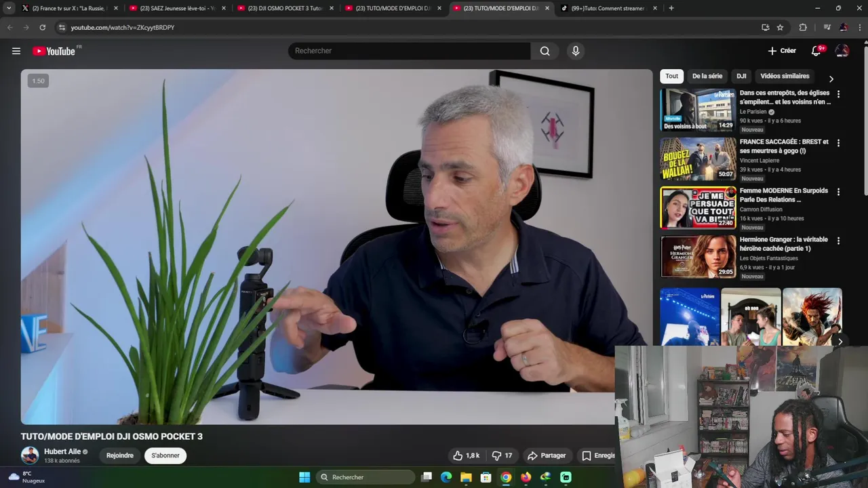Open the tab search dropdown arrow
Viewport: 868px width, 488px height.
(9, 8)
